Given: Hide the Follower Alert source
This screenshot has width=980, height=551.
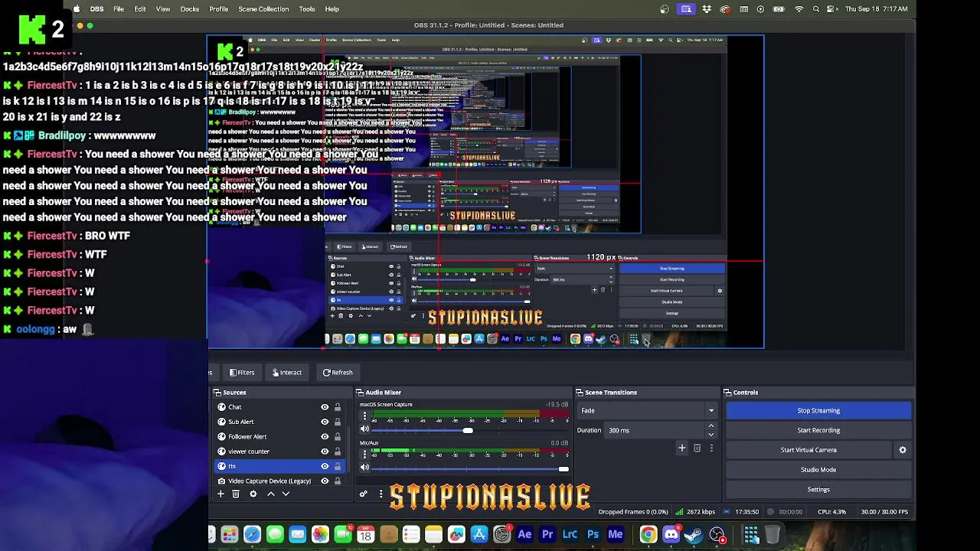Looking at the screenshot, I should click(x=325, y=436).
